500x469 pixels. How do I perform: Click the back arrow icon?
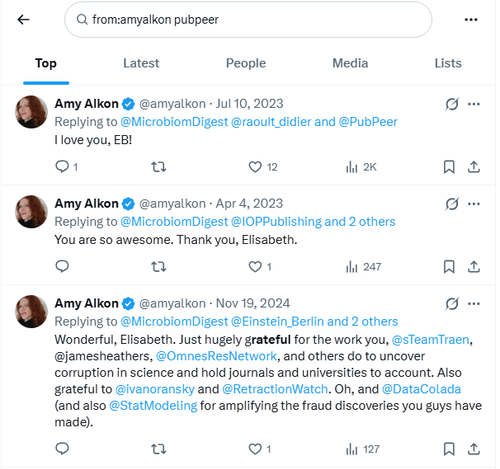click(23, 20)
